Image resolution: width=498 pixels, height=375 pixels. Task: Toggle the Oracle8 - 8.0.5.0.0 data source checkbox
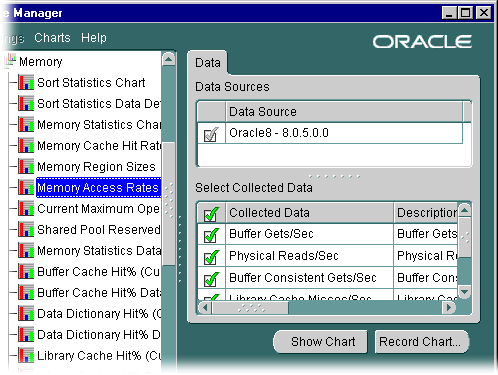tap(211, 134)
